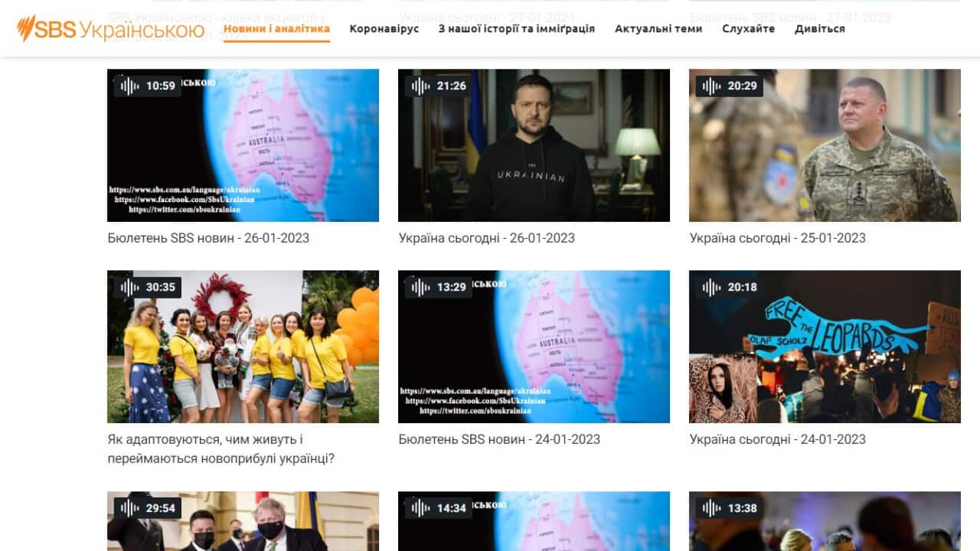Open the Новини і аналітика menu item

tap(276, 28)
